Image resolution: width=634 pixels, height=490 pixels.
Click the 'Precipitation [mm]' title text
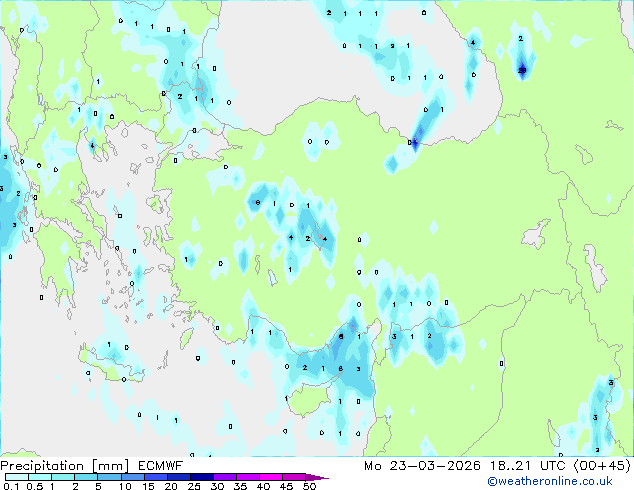tap(65, 466)
